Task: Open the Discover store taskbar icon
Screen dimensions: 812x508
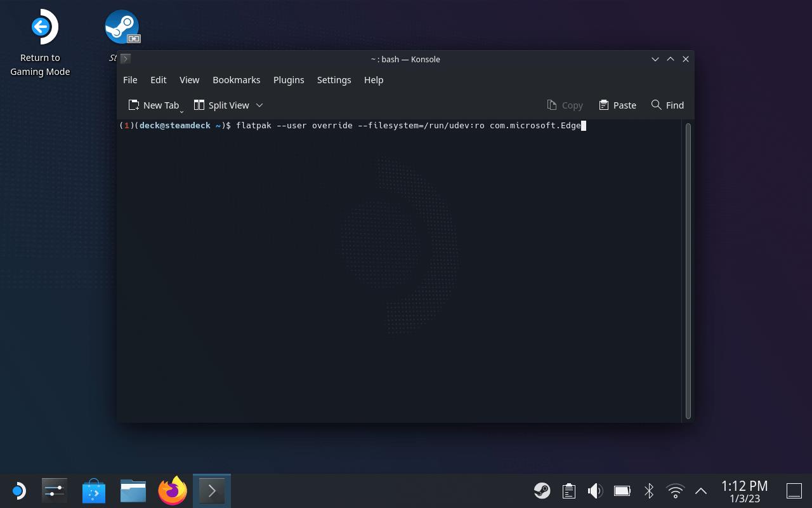Action: pos(94,491)
